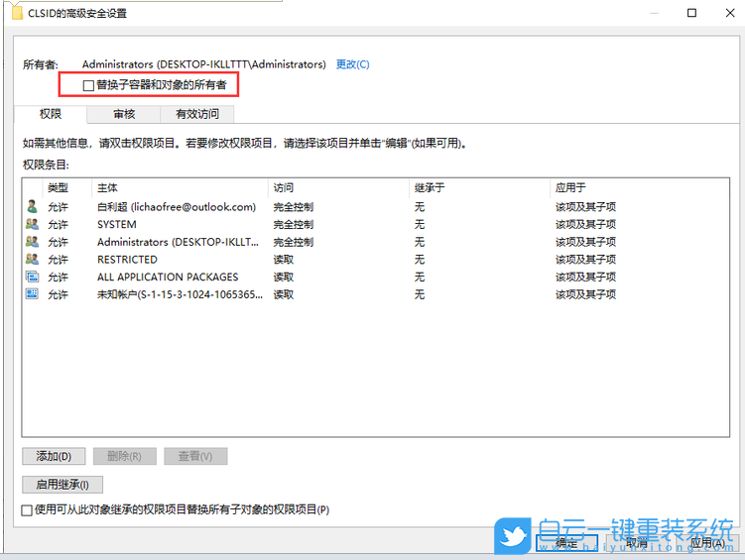Click 允许 in the 白利超 row
Screen dimensions: 745x560
coord(58,207)
